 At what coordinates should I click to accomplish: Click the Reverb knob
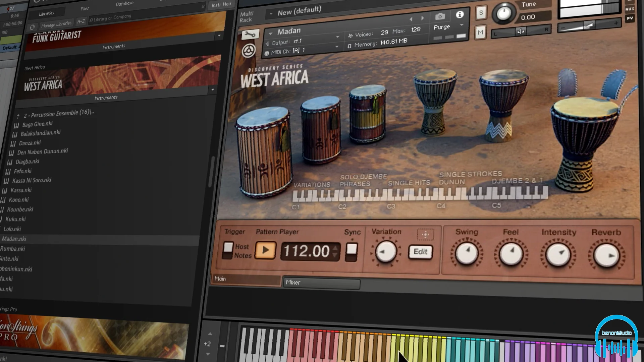pos(606,256)
